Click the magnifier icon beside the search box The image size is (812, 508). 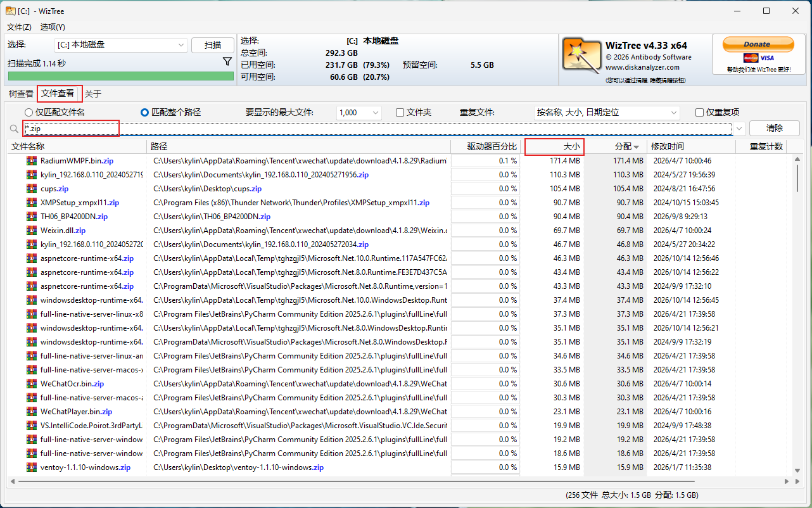pos(15,129)
